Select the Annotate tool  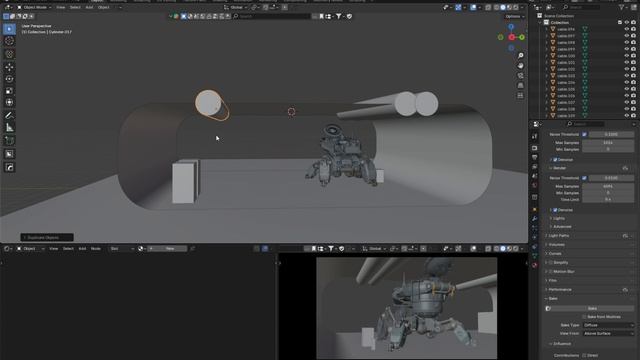point(9,116)
